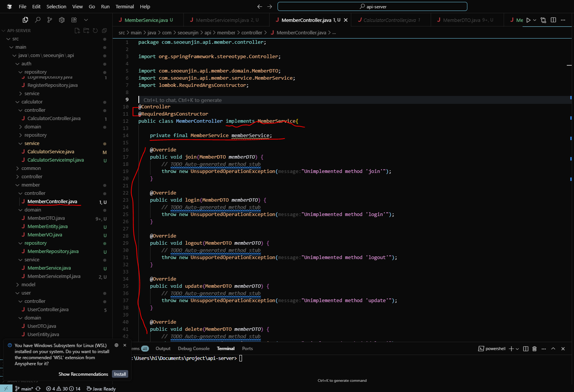574x392 pixels.
Task: Expand the common folder
Action: (x=31, y=168)
